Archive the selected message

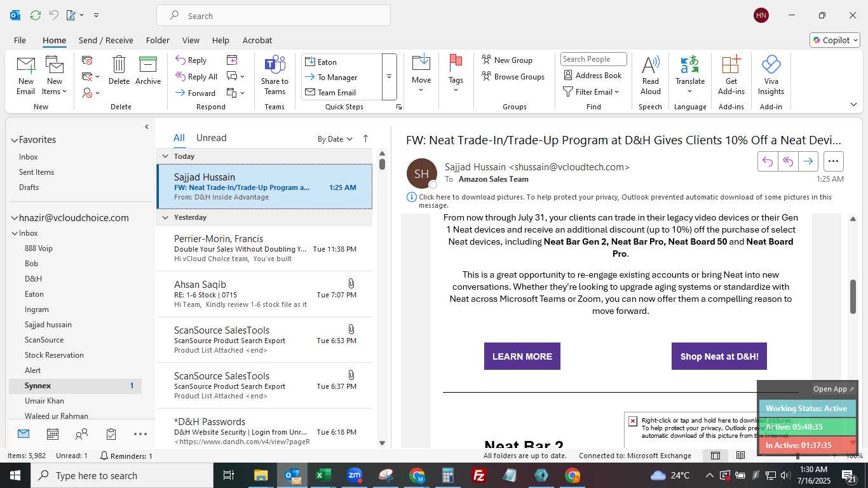(x=148, y=71)
